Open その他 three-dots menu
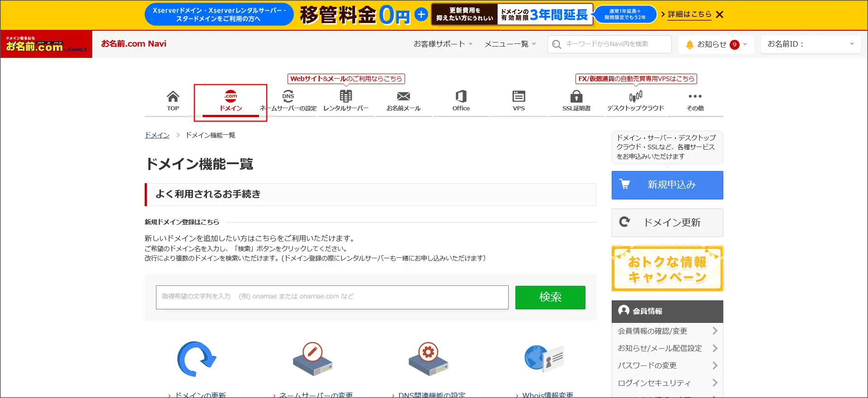 (695, 101)
